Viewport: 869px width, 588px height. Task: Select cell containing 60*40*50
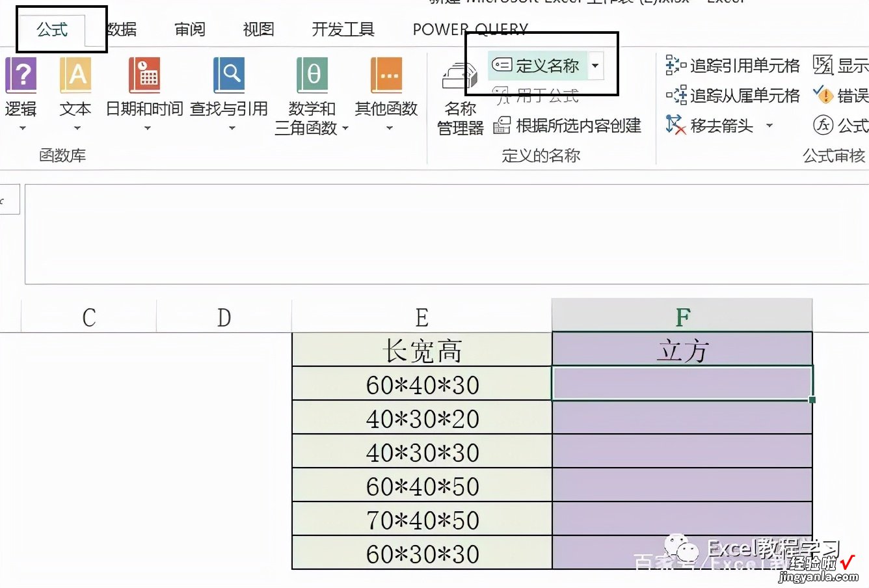(422, 485)
